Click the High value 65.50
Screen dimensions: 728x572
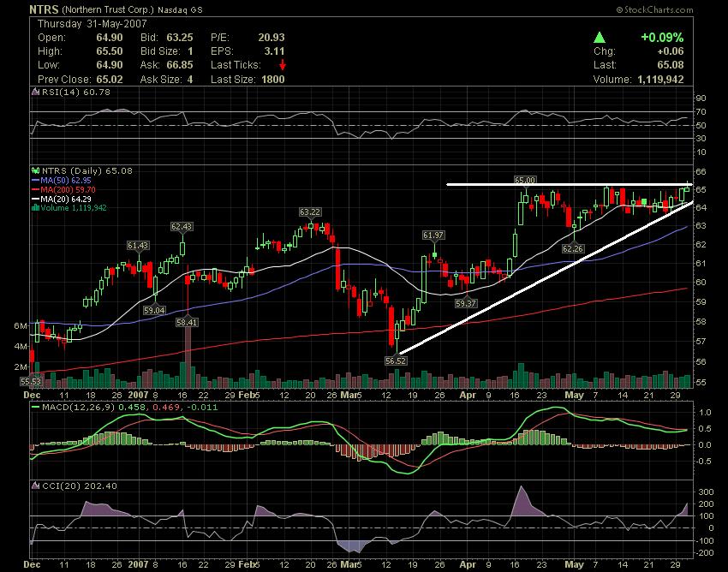[x=110, y=51]
